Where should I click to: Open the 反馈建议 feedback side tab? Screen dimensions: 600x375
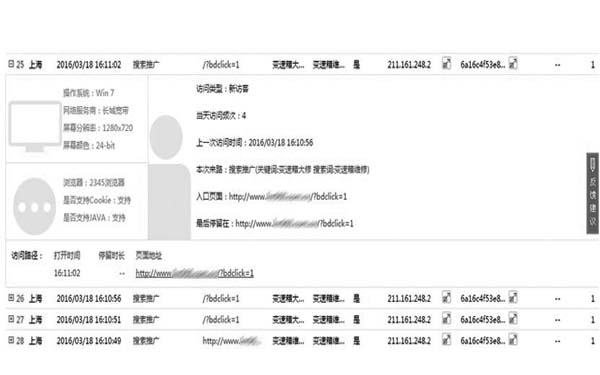pyautogui.click(x=592, y=193)
